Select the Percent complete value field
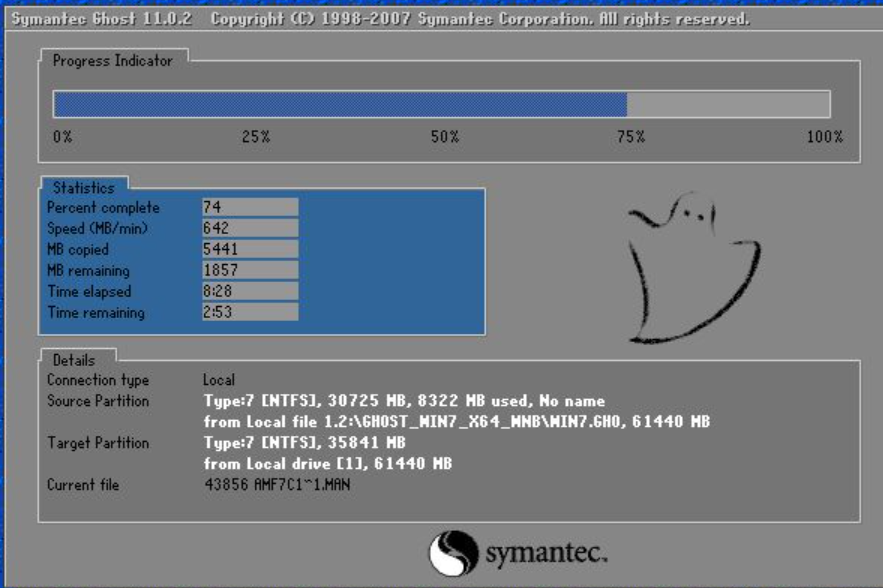This screenshot has width=883, height=588. 249,208
